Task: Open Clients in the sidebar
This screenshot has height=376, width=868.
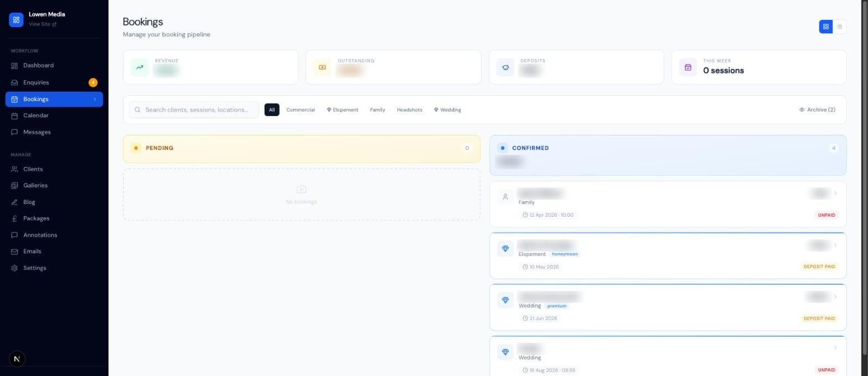Action: point(54,169)
